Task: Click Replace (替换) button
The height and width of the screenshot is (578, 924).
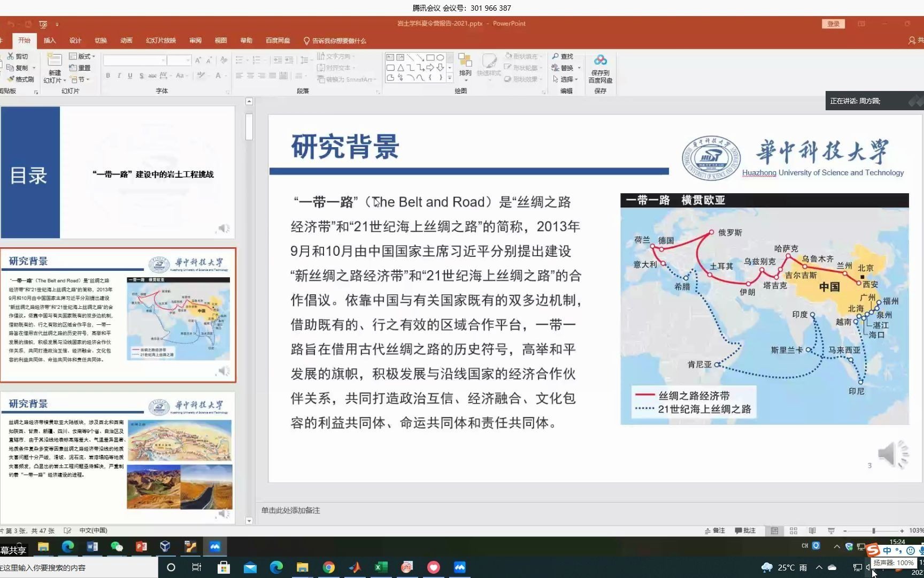Action: coord(565,68)
